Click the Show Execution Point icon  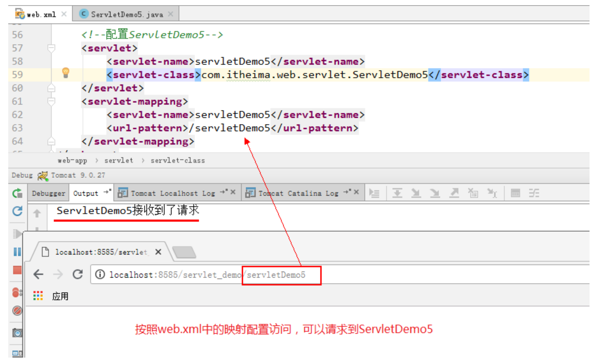pyautogui.click(x=374, y=193)
